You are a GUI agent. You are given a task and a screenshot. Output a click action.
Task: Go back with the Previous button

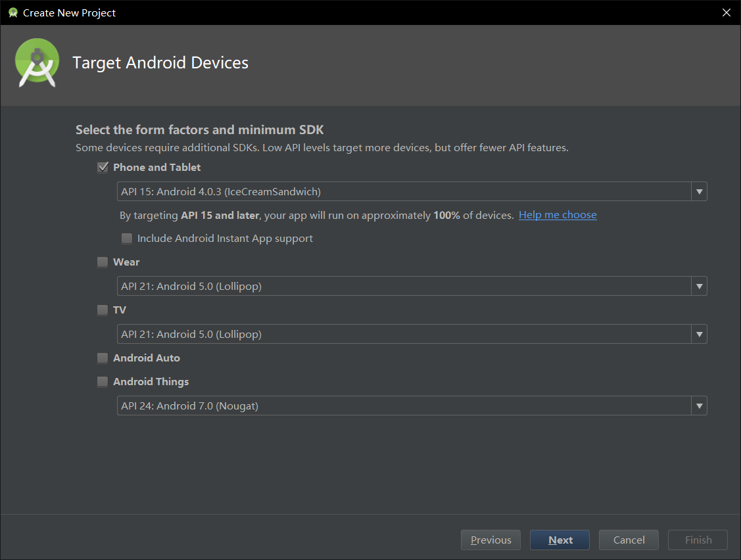490,540
